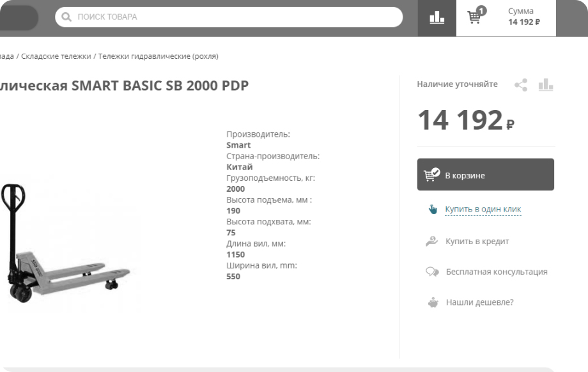Click the cart total 'Сумма 14 192 ₽'

pos(523,17)
